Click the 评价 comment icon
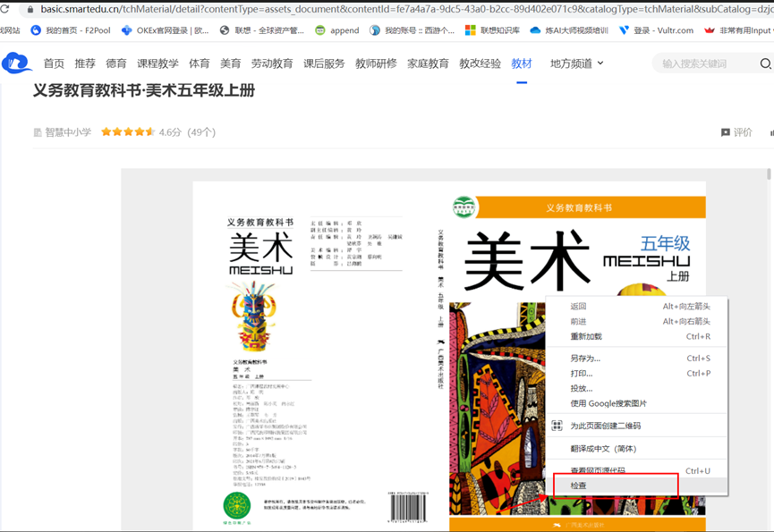 click(x=725, y=132)
